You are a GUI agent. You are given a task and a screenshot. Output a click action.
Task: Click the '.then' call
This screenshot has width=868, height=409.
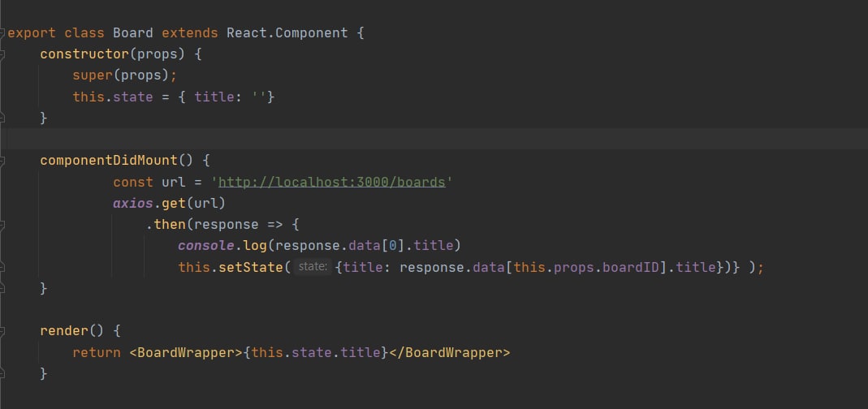click(166, 225)
